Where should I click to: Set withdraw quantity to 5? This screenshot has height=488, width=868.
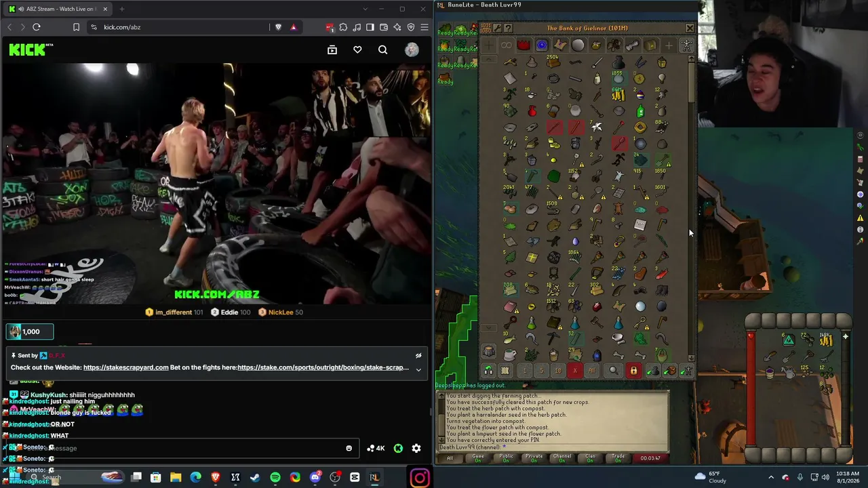(541, 371)
